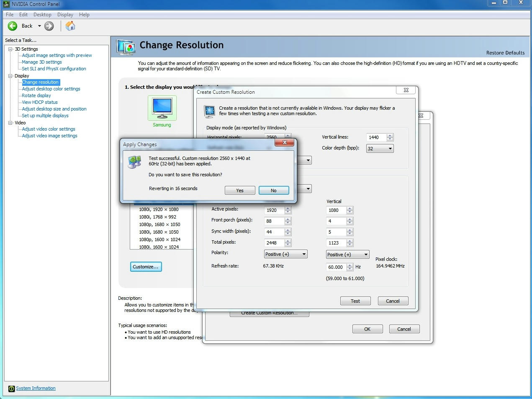The image size is (532, 399).
Task: Increase Vertical lines stepper value
Action: [x=390, y=135]
